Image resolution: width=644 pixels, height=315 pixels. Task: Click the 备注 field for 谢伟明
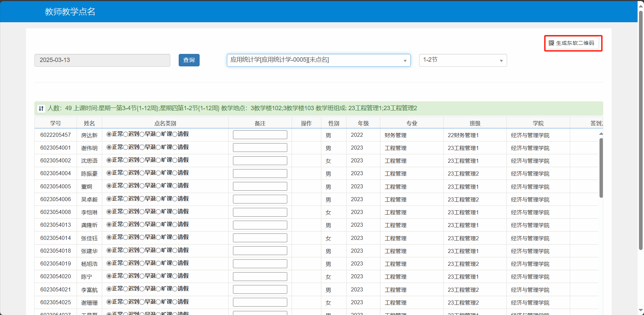(260, 148)
